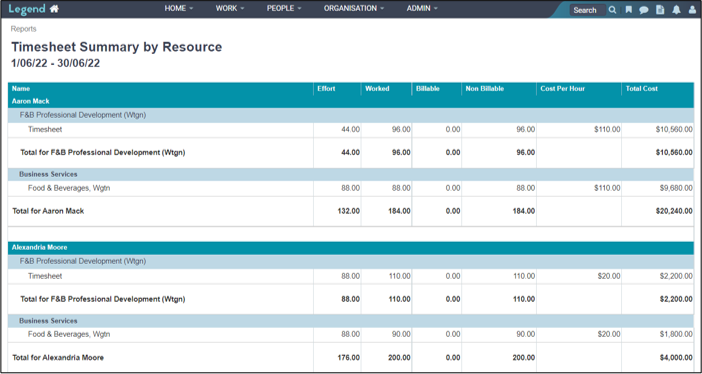702x374 pixels.
Task: Click the Name column header
Action: pos(21,89)
